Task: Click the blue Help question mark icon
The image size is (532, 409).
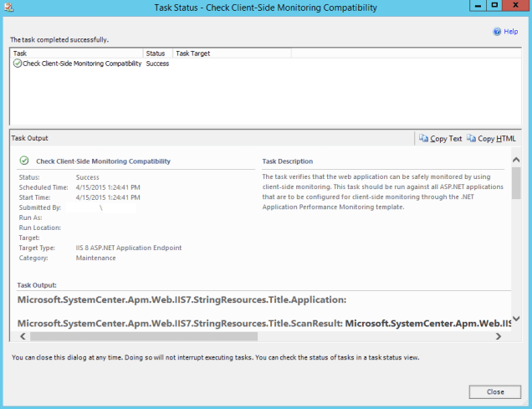Action: point(496,32)
